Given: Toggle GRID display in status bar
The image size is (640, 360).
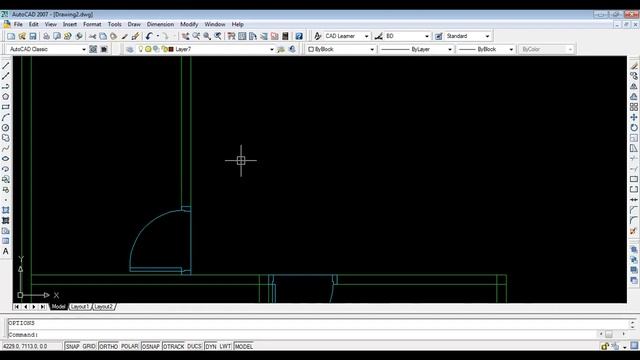Looking at the screenshot, I should (x=89, y=346).
